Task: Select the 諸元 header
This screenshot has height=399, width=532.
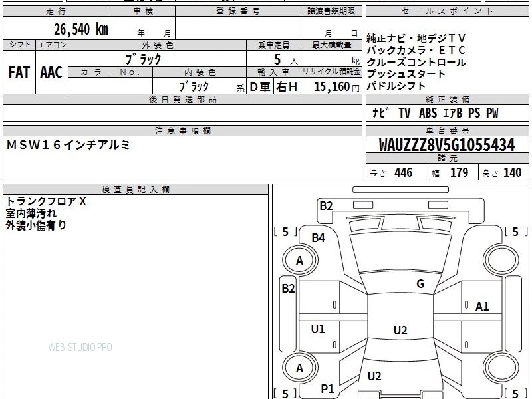Action: (x=447, y=158)
